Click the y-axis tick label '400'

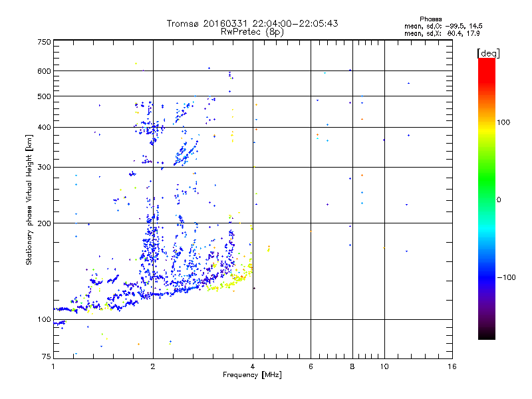(x=44, y=128)
